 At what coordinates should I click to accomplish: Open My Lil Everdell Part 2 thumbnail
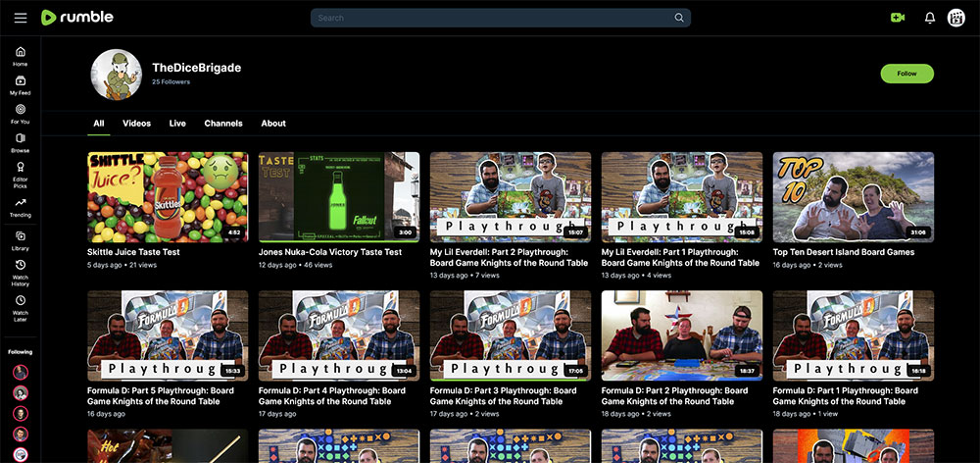[510, 197]
